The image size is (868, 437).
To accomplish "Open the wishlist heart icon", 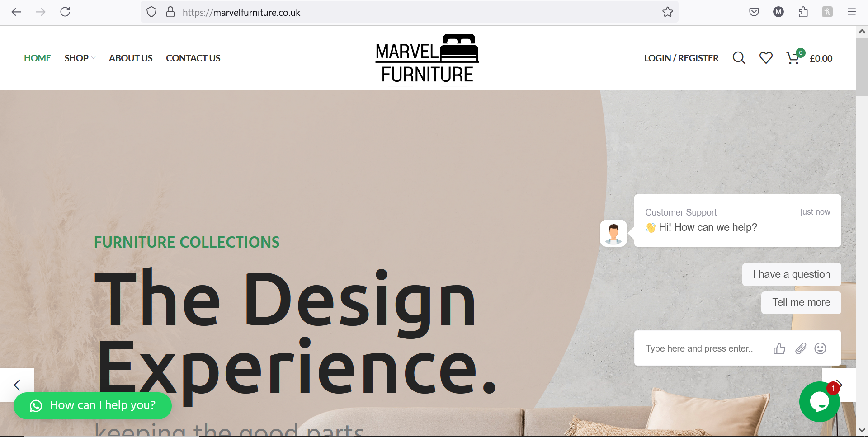I will [766, 58].
